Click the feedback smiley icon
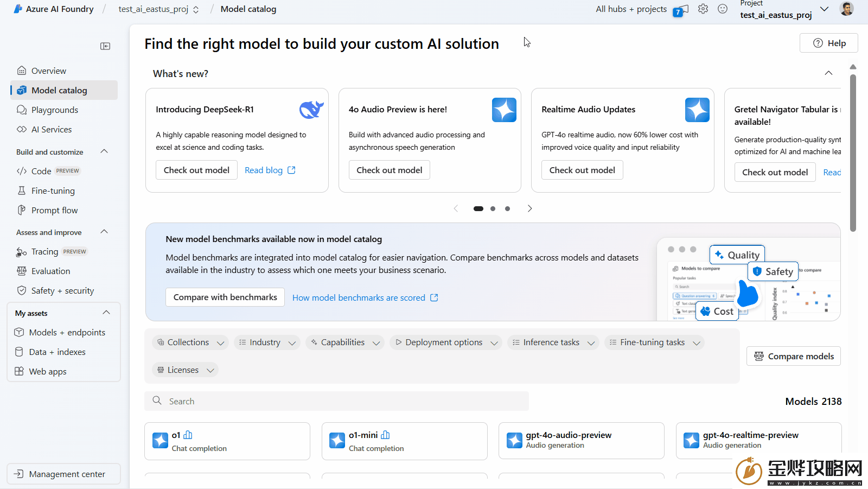Viewport: 868px width, 489px height. click(723, 9)
